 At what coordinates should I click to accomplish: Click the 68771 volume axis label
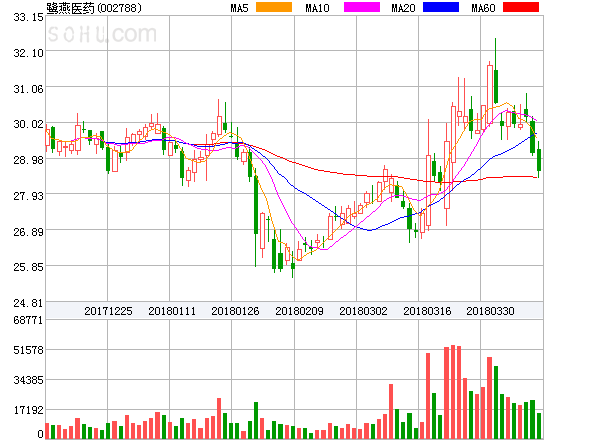28,320
